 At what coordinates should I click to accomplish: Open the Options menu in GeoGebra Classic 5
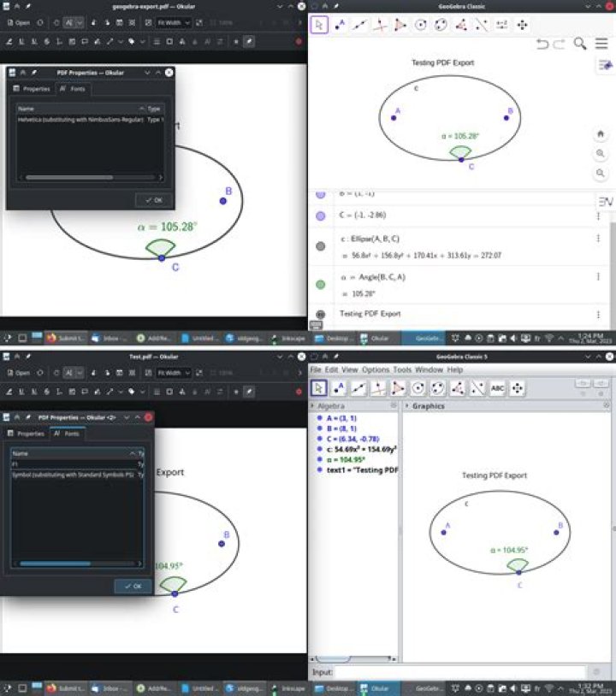pos(376,369)
